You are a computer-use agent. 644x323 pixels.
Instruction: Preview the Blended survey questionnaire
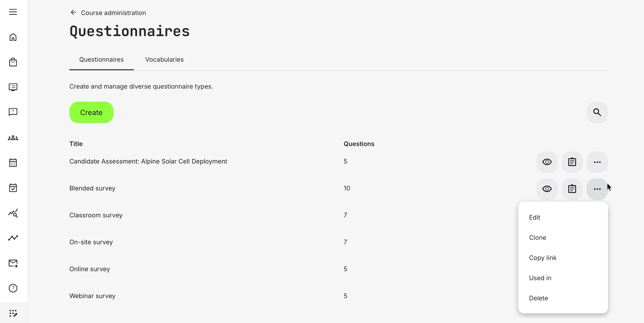pos(547,189)
